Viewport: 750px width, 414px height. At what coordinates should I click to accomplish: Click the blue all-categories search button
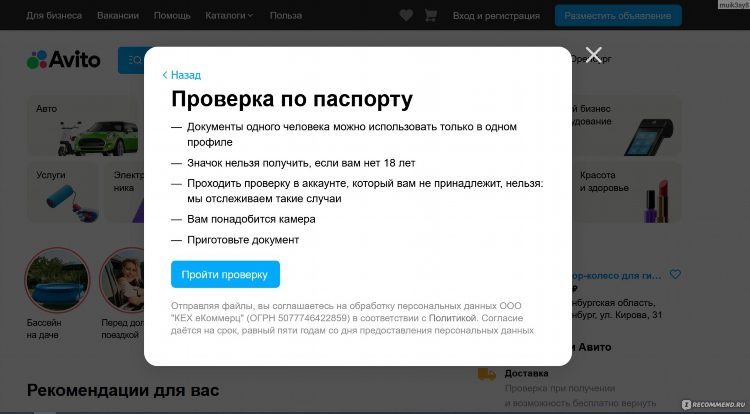pos(132,60)
